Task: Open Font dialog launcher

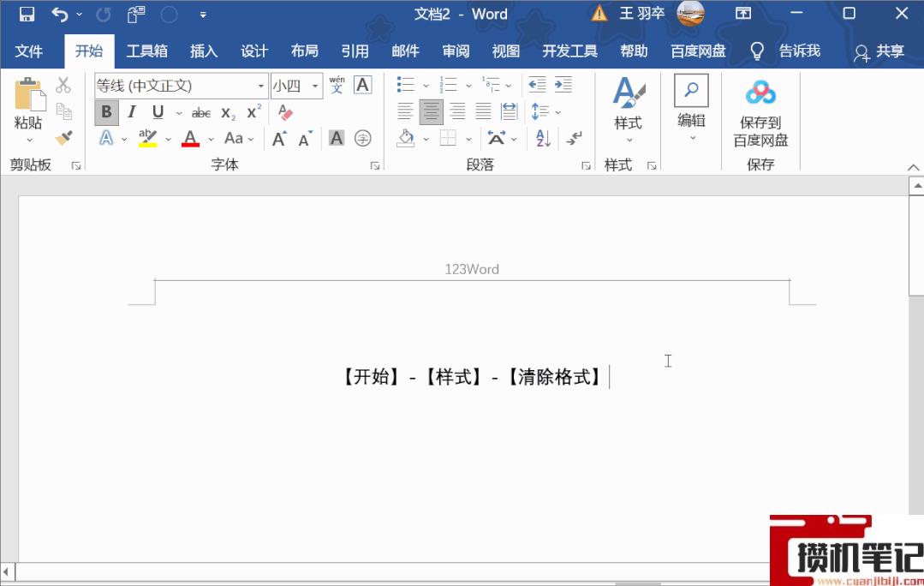Action: click(375, 165)
